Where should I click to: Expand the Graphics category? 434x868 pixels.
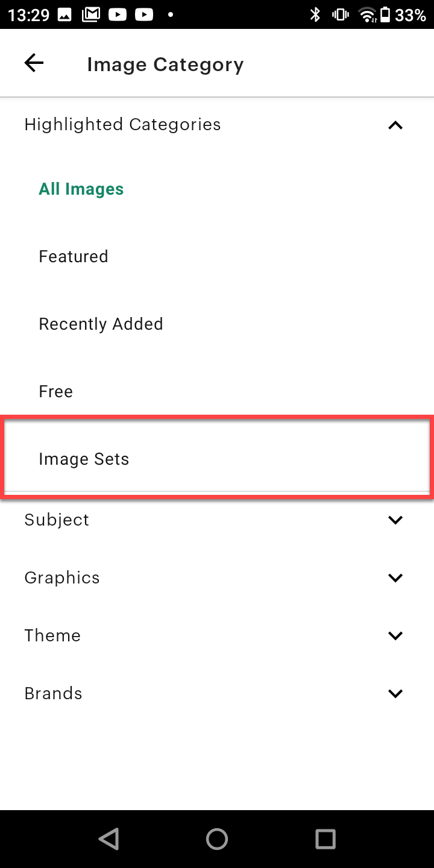coord(395,577)
